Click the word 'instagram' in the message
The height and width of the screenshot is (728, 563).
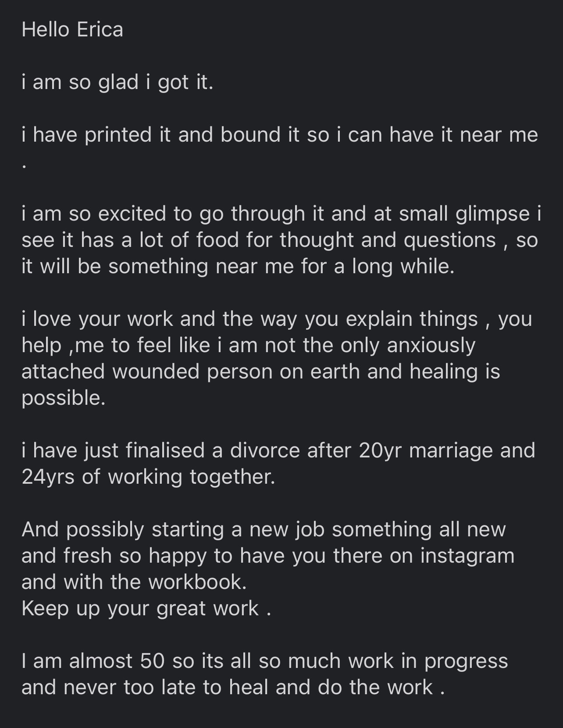click(467, 556)
